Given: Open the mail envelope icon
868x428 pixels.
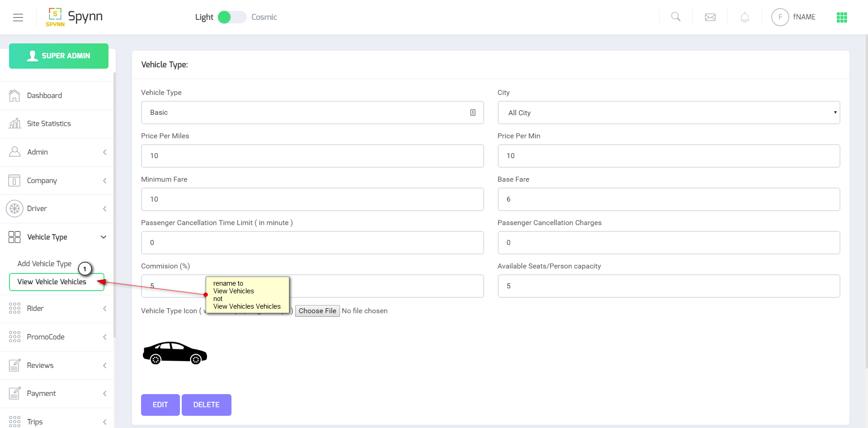Looking at the screenshot, I should 710,17.
